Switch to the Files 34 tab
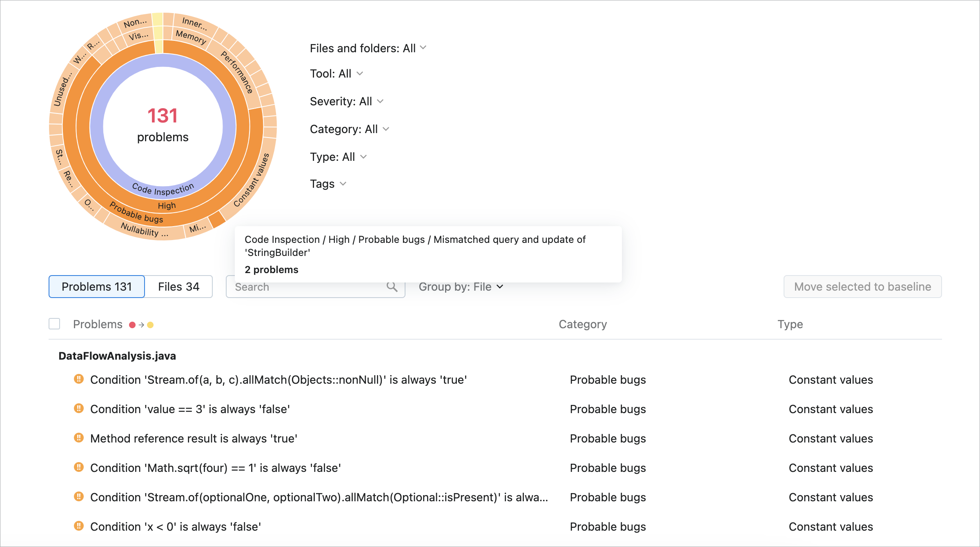Image resolution: width=980 pixels, height=547 pixels. (178, 287)
